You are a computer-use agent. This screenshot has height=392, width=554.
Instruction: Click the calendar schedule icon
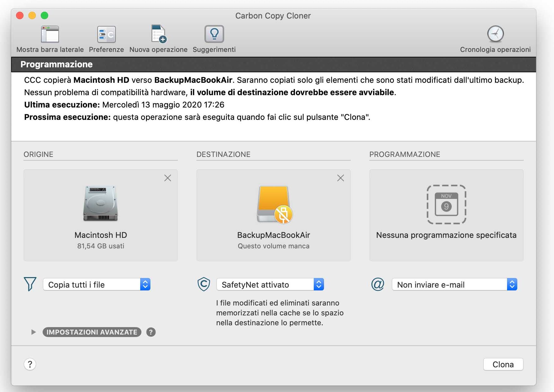click(x=446, y=204)
